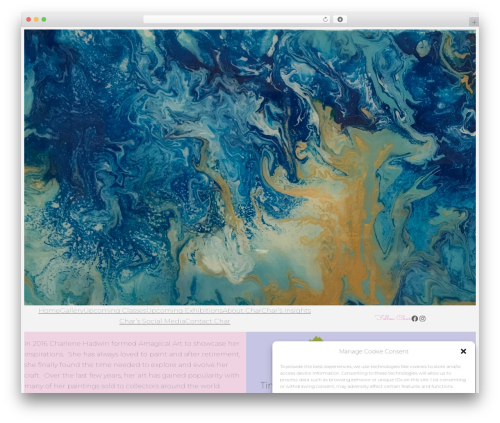This screenshot has height=423, width=500.
Task: Click the blue abstract painting header image
Action: click(x=250, y=167)
